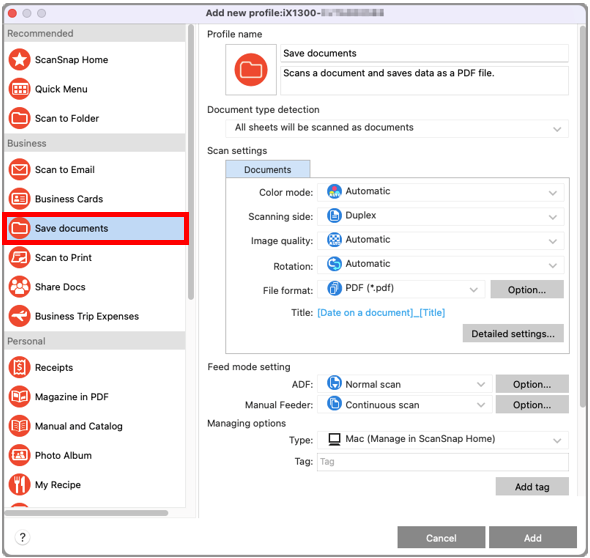590x558 pixels.
Task: Open the Scanning side dropdown chevron
Action: [553, 217]
